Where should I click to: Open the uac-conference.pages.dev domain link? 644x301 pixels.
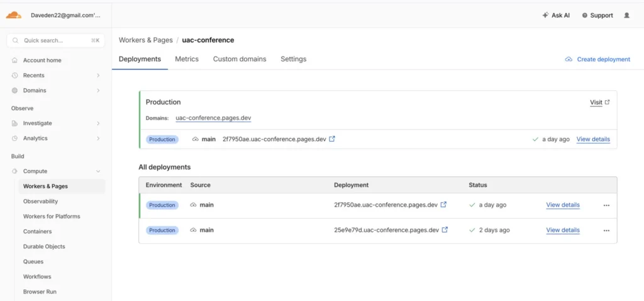point(213,118)
